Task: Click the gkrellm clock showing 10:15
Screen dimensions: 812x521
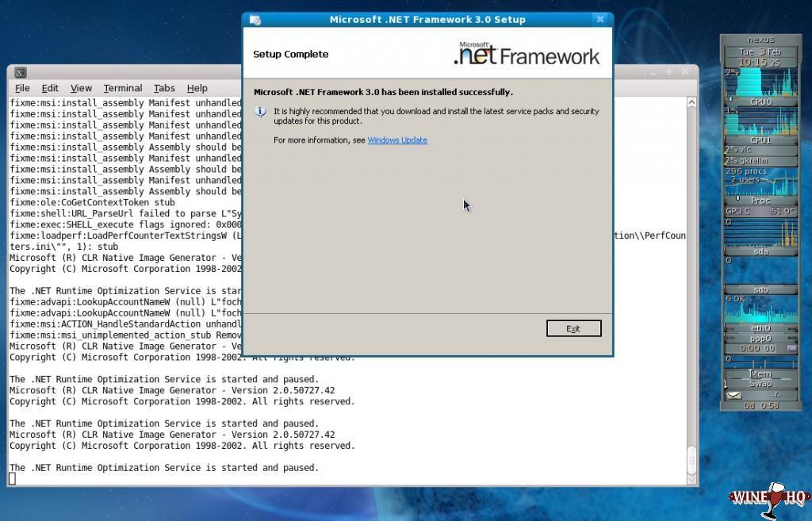Action: point(759,62)
